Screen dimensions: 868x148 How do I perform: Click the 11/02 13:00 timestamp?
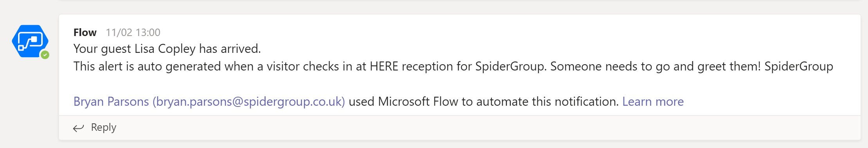(133, 32)
